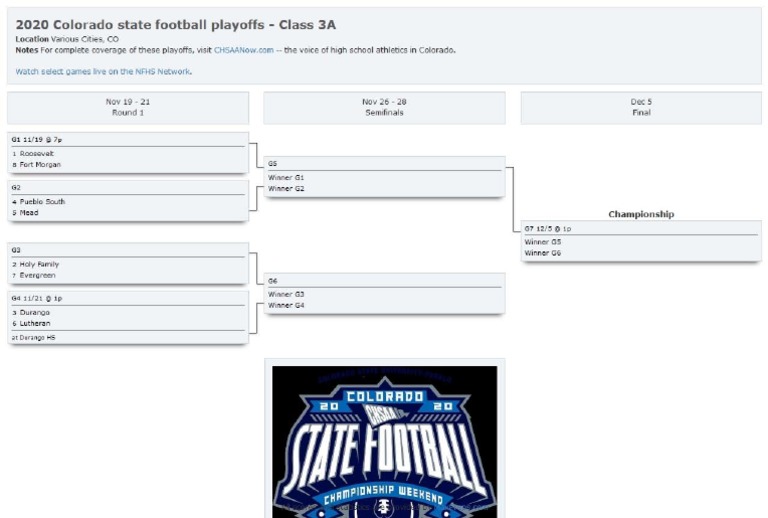Click Mead team in game 2

click(x=29, y=213)
